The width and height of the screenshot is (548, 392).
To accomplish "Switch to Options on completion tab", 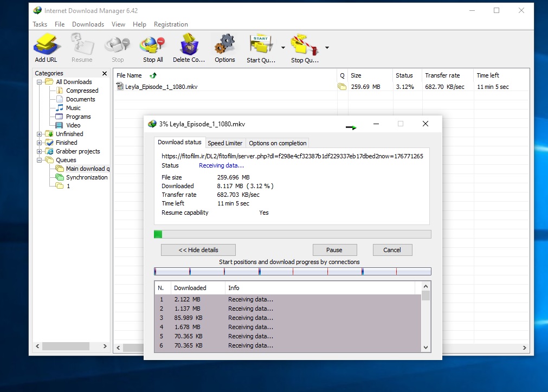I will [278, 143].
